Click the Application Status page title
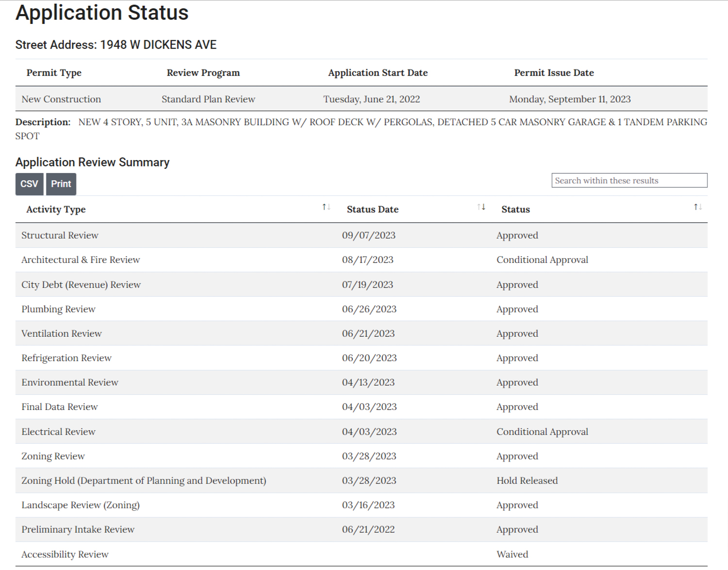The height and width of the screenshot is (570, 728). pos(102,13)
